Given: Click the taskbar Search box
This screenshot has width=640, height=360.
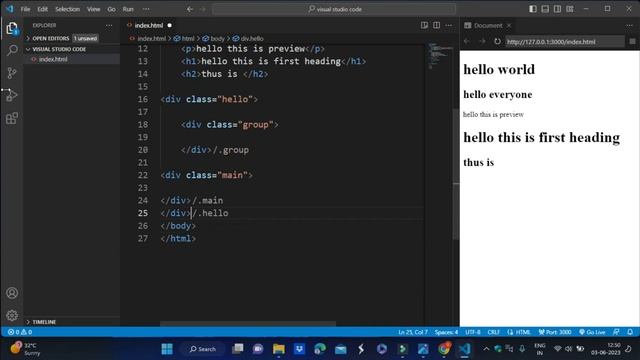Looking at the screenshot, I should click(x=203, y=349).
